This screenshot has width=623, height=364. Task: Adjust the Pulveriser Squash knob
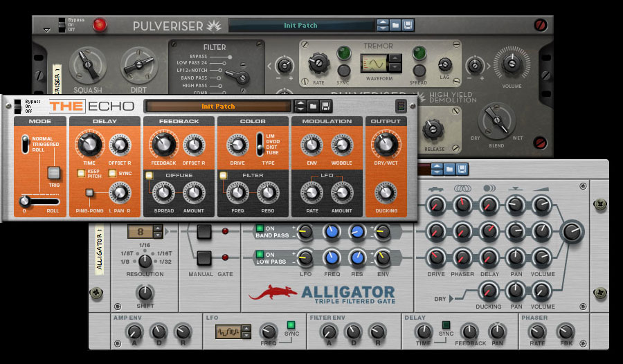point(88,65)
